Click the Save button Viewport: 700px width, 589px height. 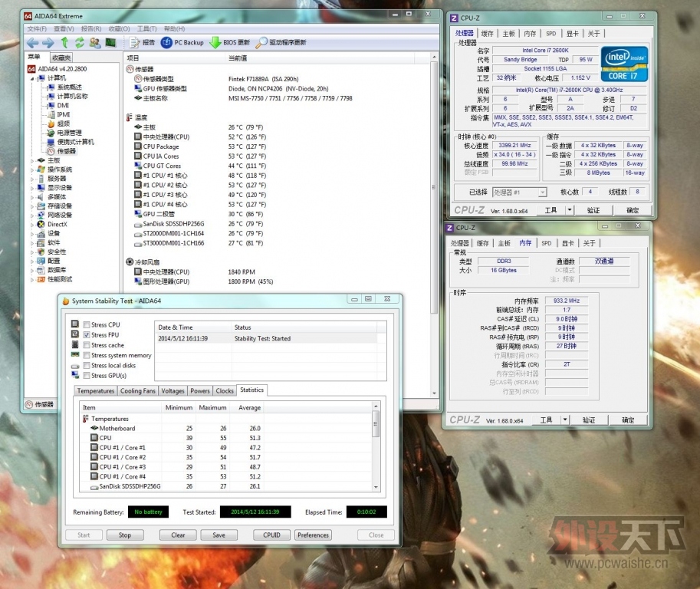[x=219, y=535]
